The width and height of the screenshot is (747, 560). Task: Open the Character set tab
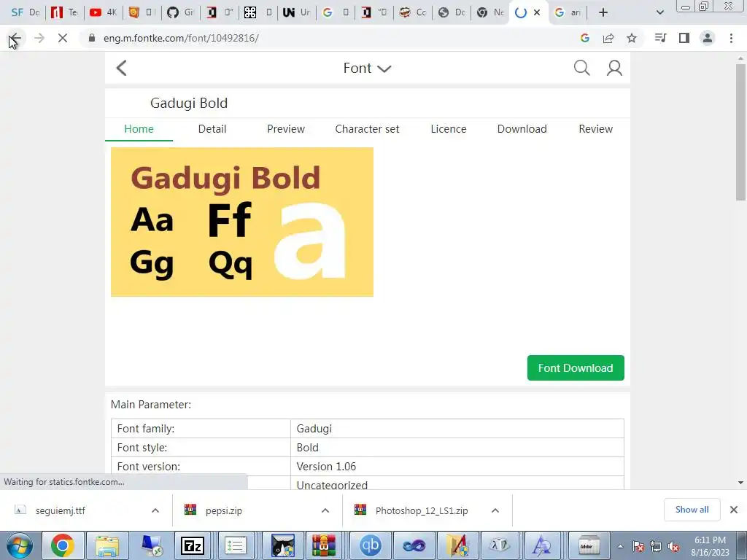(368, 129)
